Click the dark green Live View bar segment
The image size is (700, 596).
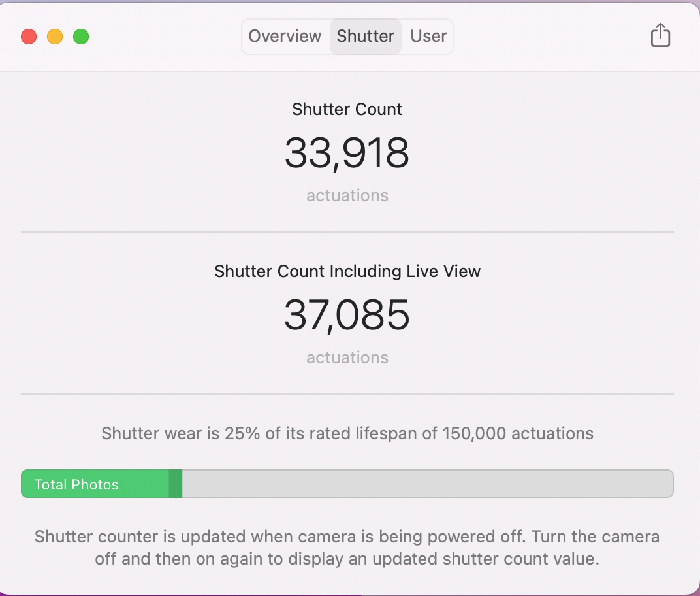click(175, 484)
